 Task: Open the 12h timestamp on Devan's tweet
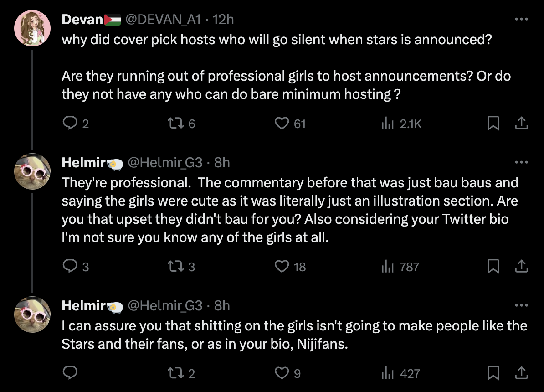(224, 19)
